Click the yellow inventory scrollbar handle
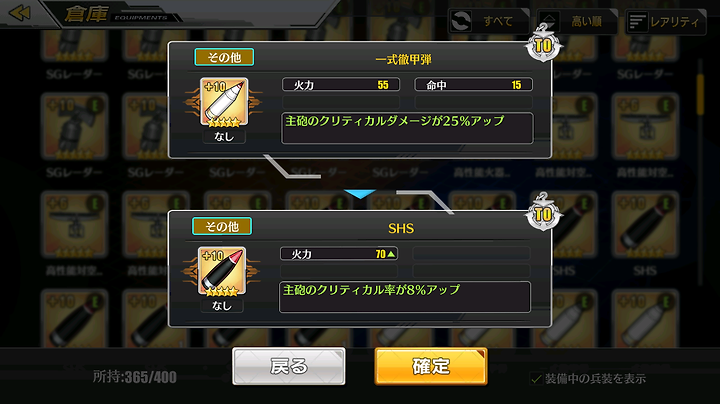Image resolution: width=720 pixels, height=404 pixels. point(700,94)
